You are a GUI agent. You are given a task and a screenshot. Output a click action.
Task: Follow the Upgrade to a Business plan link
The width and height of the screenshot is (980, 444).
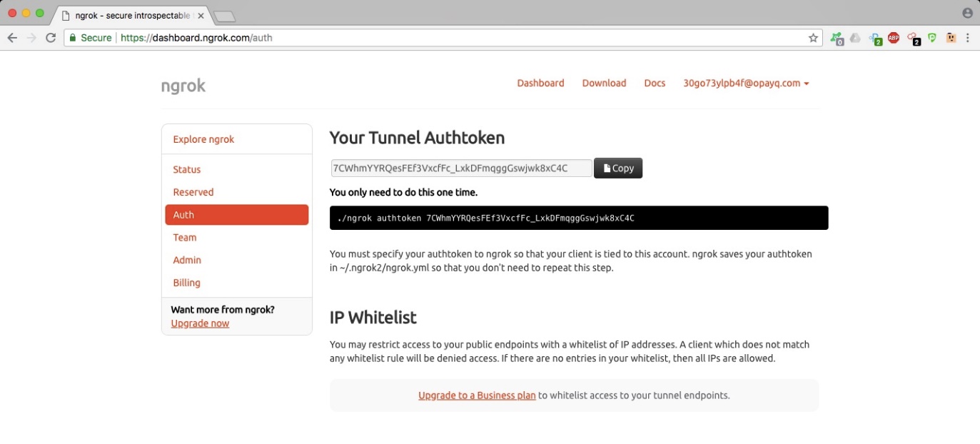click(477, 395)
